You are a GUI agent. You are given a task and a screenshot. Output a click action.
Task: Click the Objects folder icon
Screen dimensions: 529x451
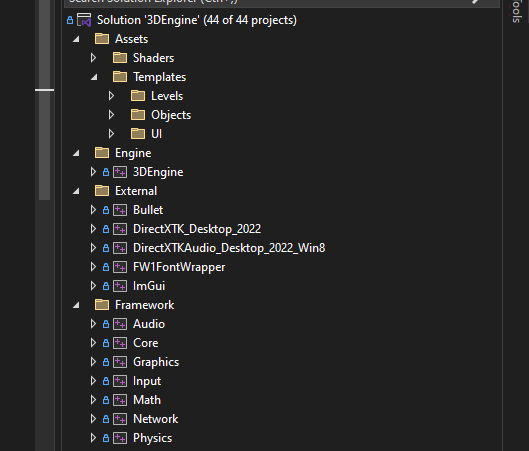pos(138,115)
